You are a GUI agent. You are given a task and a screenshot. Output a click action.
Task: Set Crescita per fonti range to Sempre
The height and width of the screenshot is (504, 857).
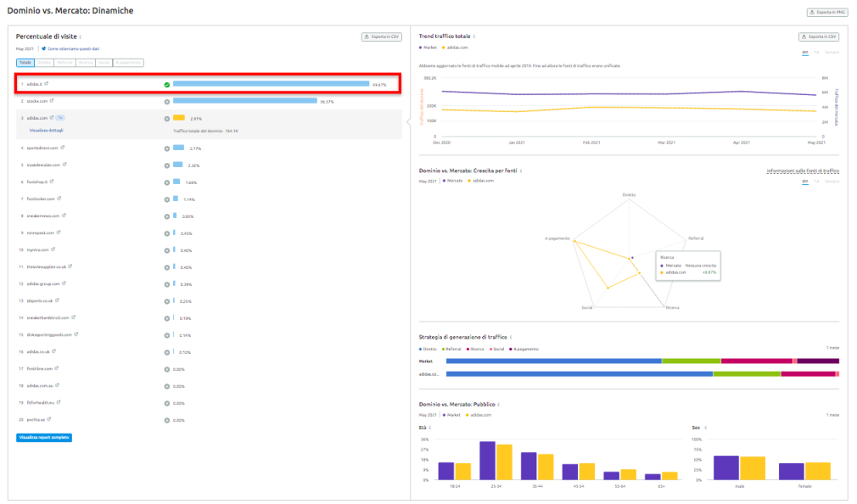click(x=832, y=182)
